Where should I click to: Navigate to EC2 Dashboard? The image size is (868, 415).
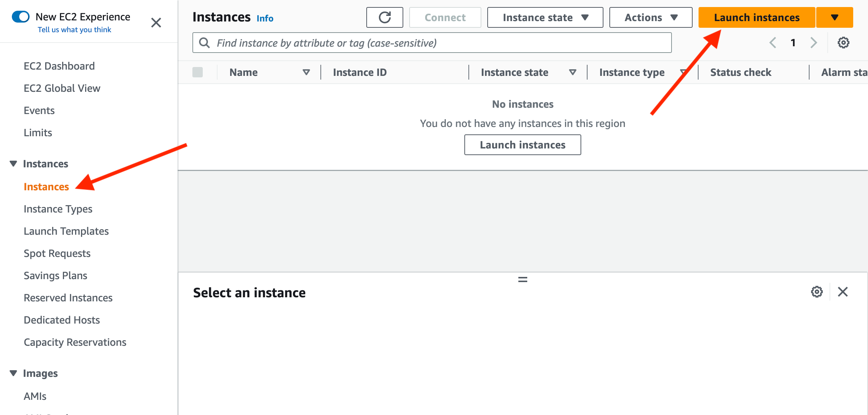click(59, 66)
